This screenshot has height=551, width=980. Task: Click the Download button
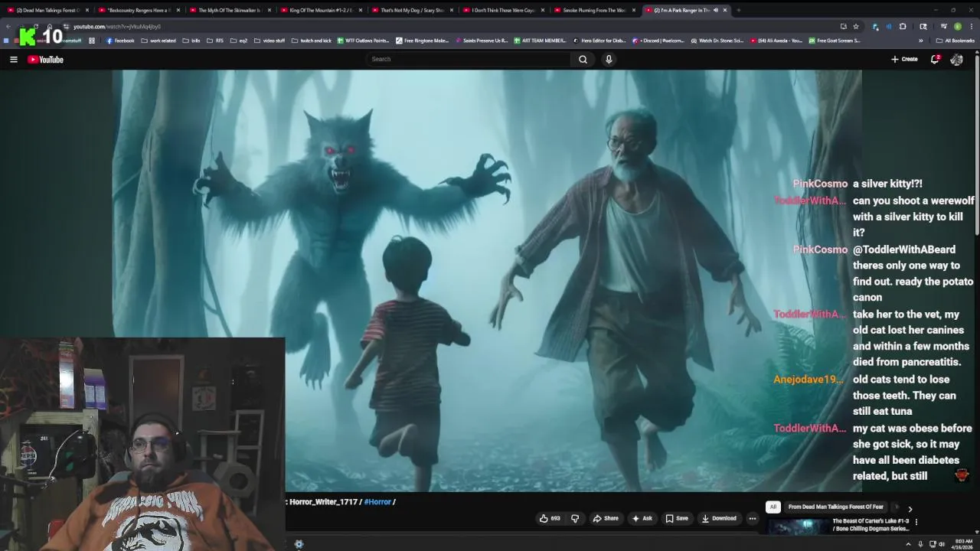[718, 518]
